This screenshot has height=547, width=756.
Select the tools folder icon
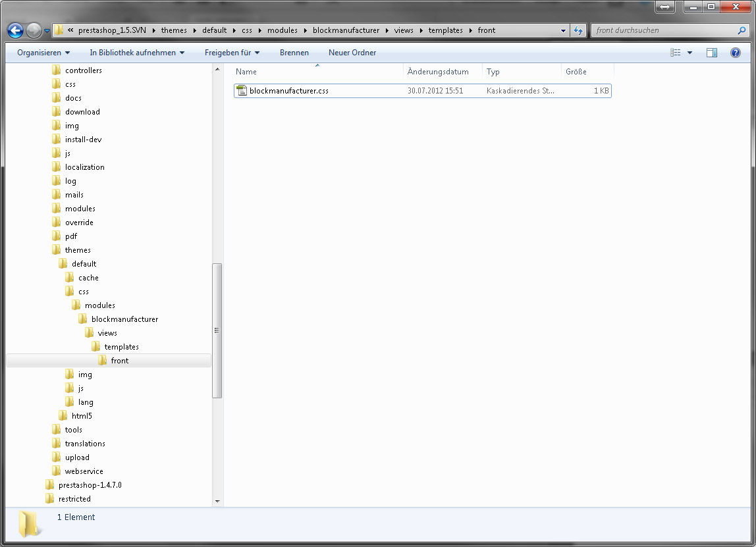[x=57, y=430]
